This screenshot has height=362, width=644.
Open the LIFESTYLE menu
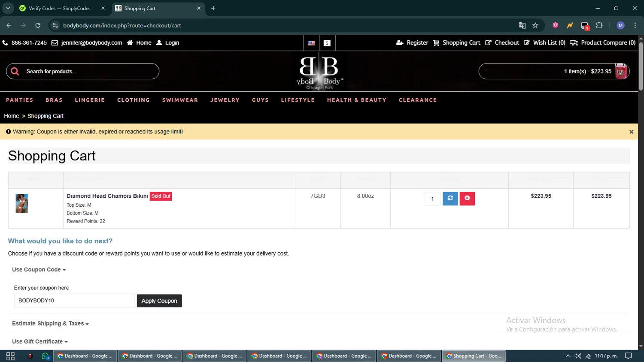click(298, 100)
